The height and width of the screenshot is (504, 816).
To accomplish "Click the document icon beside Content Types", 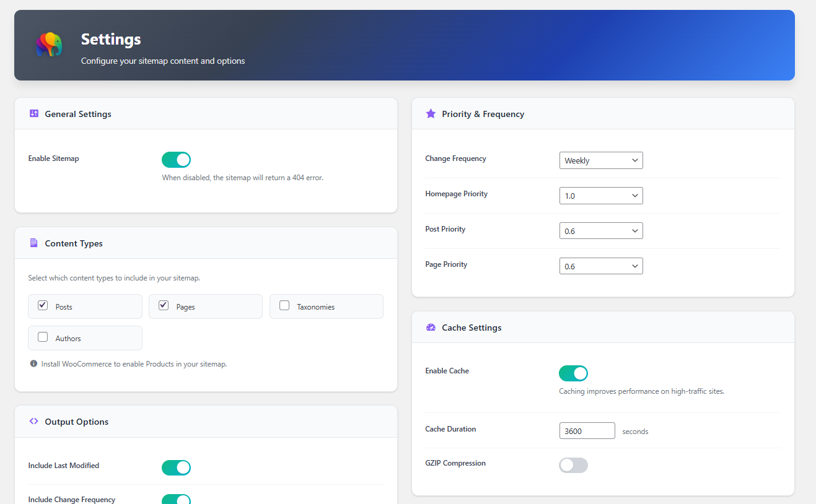I will click(x=33, y=243).
